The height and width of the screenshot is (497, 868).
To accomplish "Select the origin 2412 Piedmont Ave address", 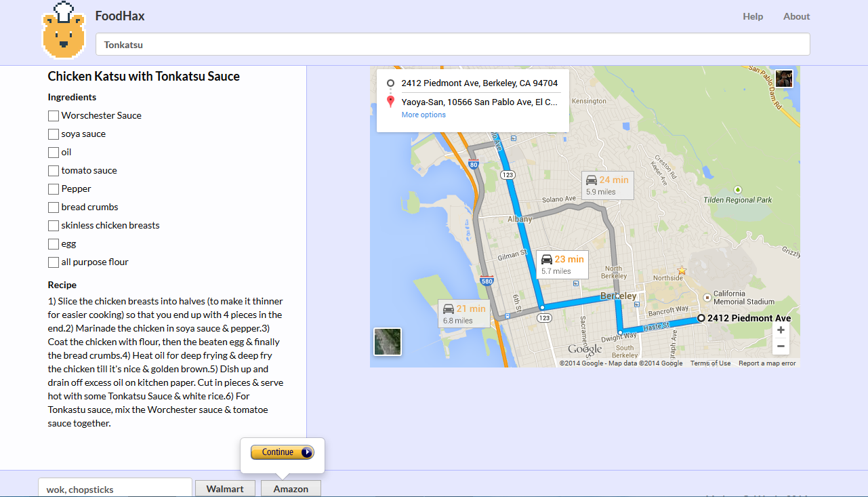I will pyautogui.click(x=480, y=83).
